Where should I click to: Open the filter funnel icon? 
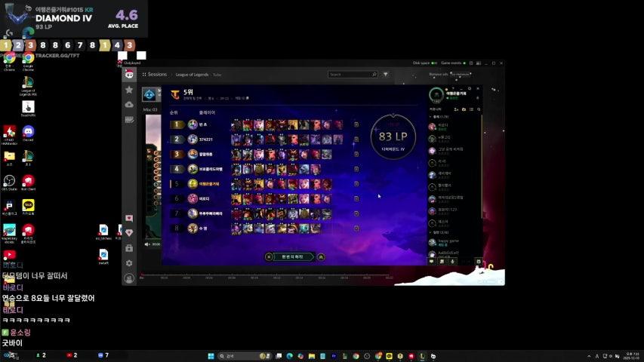(385, 75)
